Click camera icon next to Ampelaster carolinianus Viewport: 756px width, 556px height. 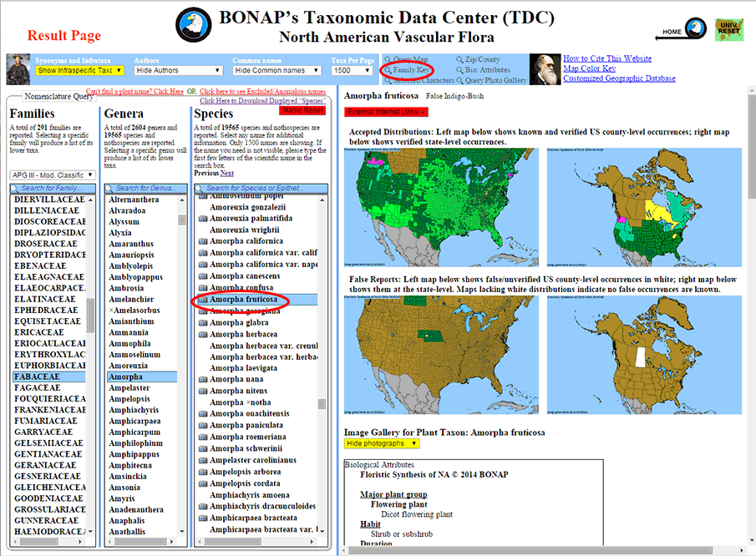(x=203, y=460)
